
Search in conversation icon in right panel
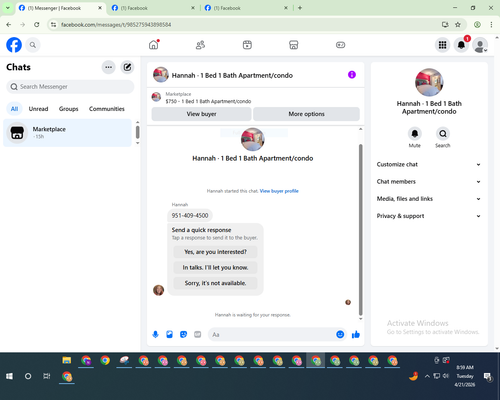click(443, 134)
